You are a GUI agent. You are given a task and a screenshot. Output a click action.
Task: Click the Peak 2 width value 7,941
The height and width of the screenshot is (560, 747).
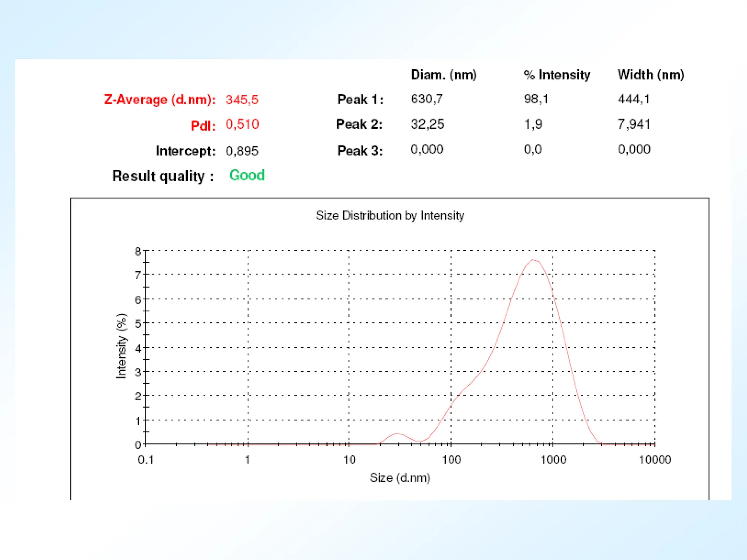coord(634,124)
